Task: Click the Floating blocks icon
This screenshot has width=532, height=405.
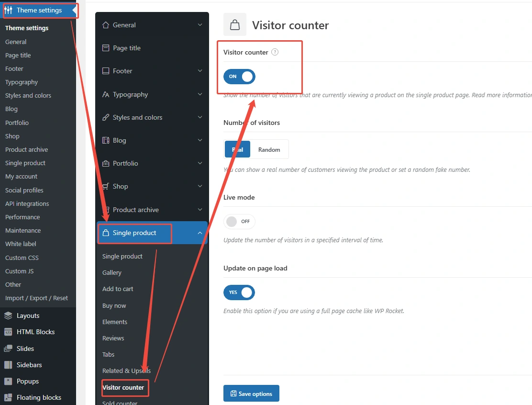Action: 8,397
